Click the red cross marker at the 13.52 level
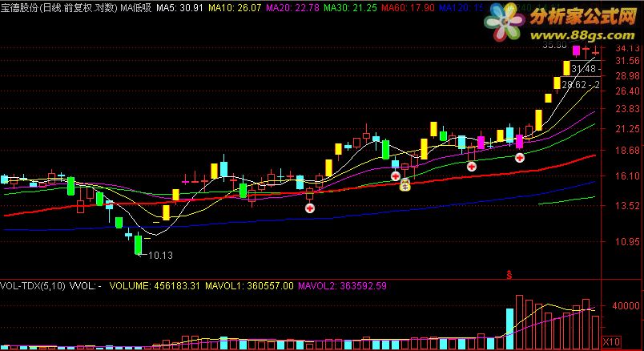644x351 pixels. click(x=310, y=208)
